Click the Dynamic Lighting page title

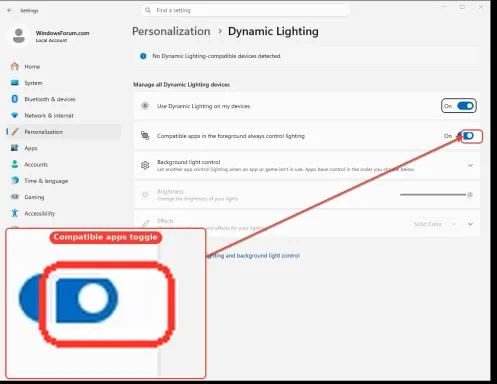pyautogui.click(x=273, y=31)
